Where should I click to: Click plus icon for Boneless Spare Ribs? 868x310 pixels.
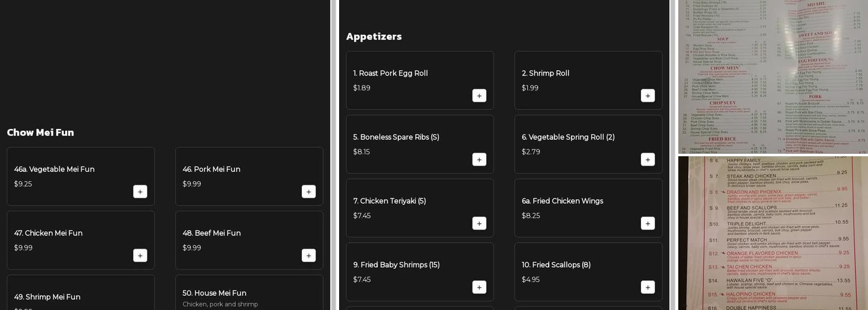tap(479, 159)
